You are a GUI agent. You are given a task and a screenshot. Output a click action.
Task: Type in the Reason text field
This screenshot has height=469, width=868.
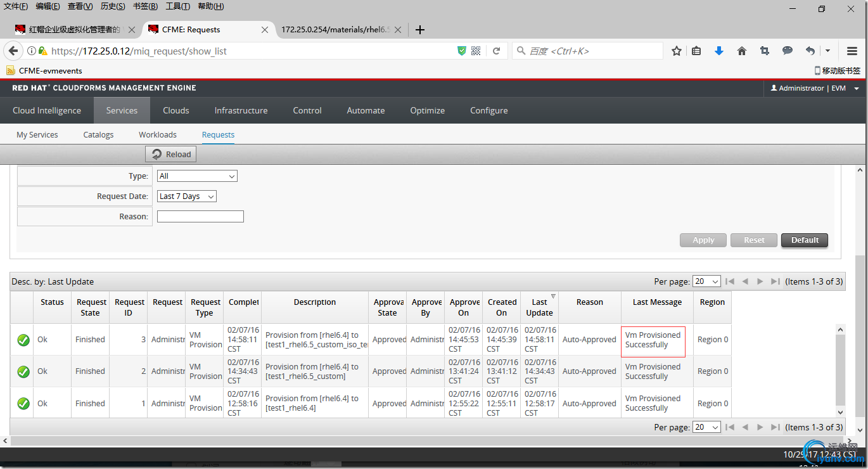pyautogui.click(x=200, y=217)
